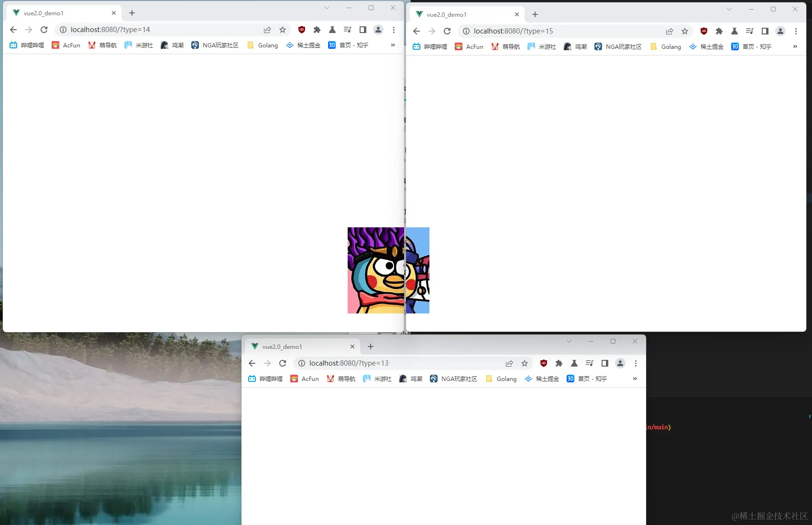
Task: Click the Tampermonkey flask extension icon
Action: click(x=332, y=30)
